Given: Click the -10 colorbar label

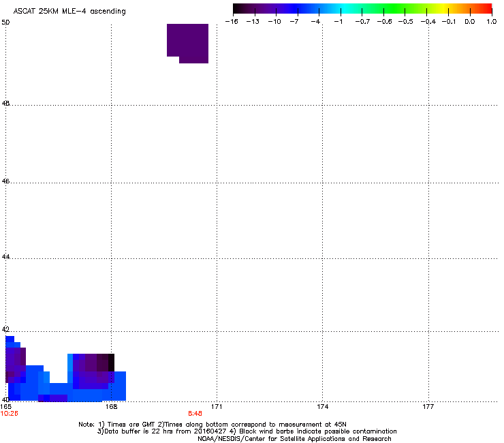Looking at the screenshot, I should pyautogui.click(x=274, y=22).
